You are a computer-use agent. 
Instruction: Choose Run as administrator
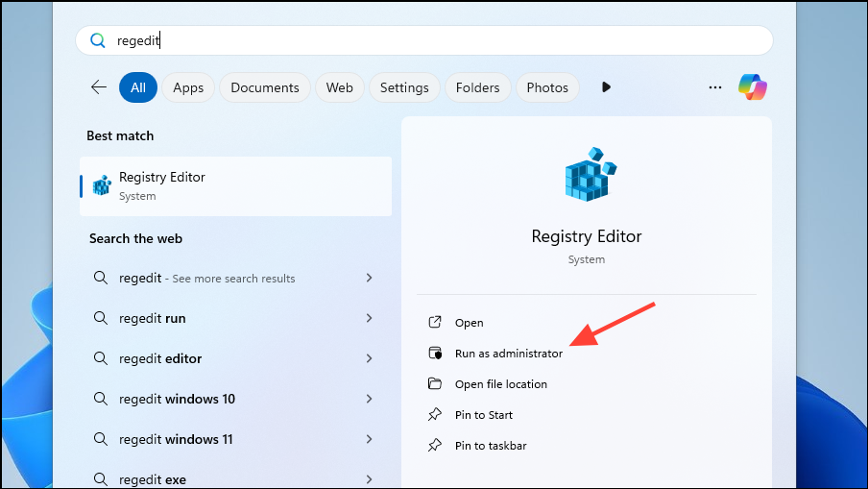click(x=509, y=354)
